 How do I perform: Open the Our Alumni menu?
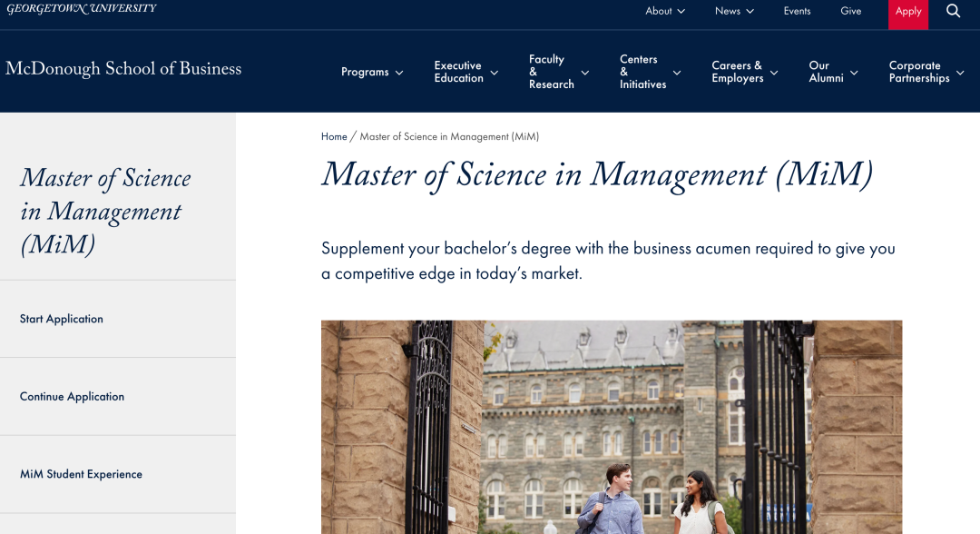tap(827, 72)
